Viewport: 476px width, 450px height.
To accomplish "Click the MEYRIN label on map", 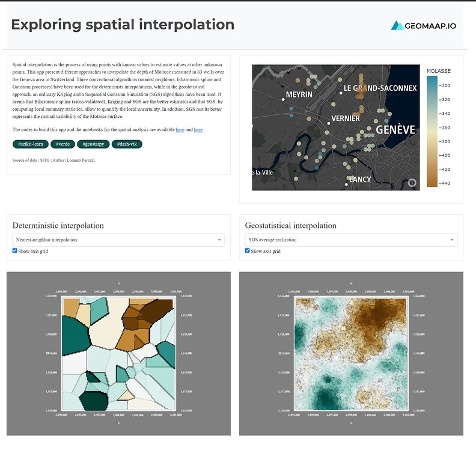I will pyautogui.click(x=299, y=94).
